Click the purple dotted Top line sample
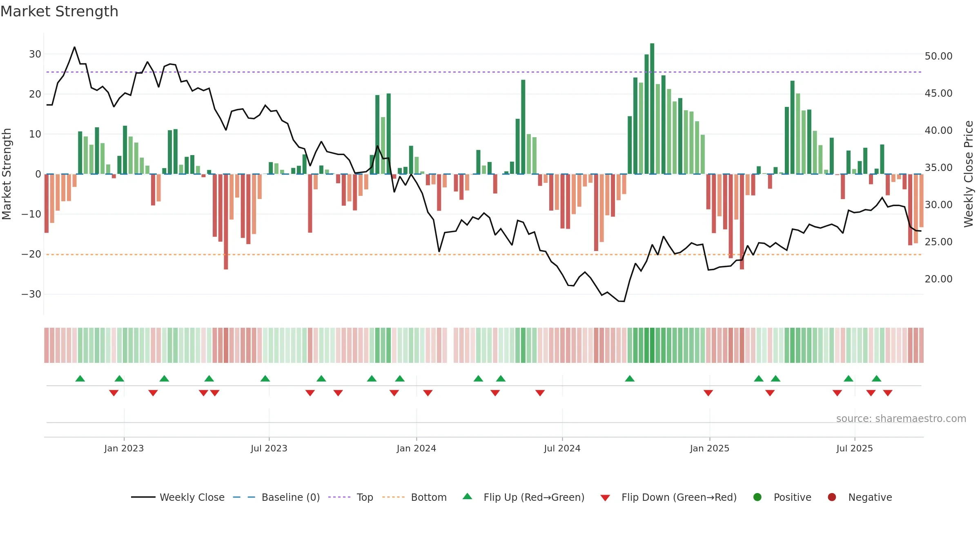Viewport: 980px width, 551px height. click(339, 497)
